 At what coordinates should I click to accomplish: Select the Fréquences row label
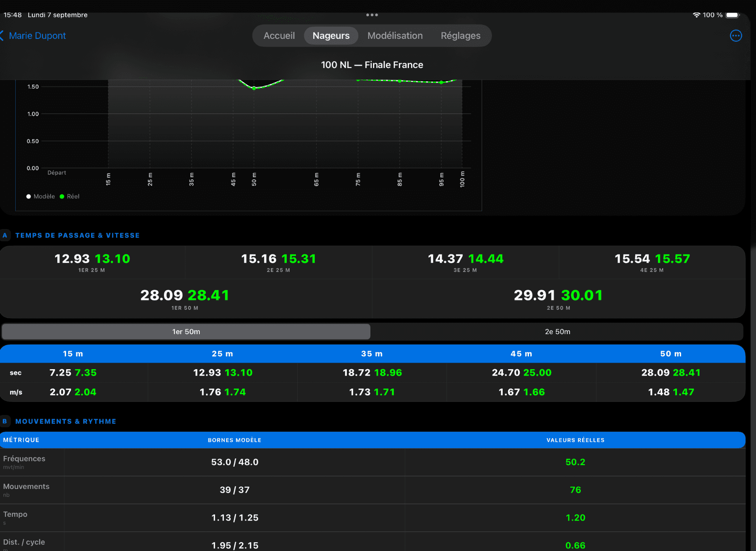[24, 458]
